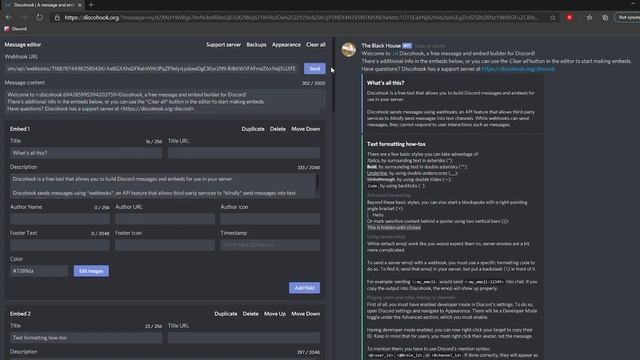Screen dimensions: 640x360
Task: Click into the Message content text area
Action: point(165,101)
